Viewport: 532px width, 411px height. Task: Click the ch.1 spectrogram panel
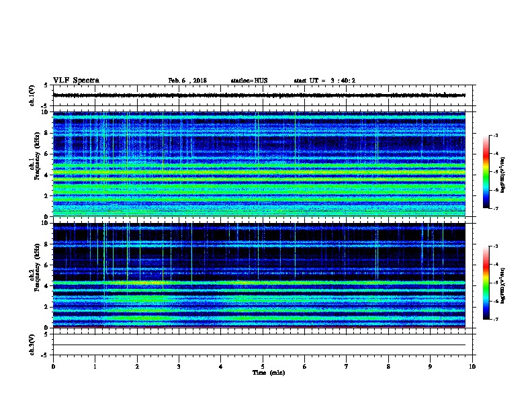pyautogui.click(x=259, y=164)
